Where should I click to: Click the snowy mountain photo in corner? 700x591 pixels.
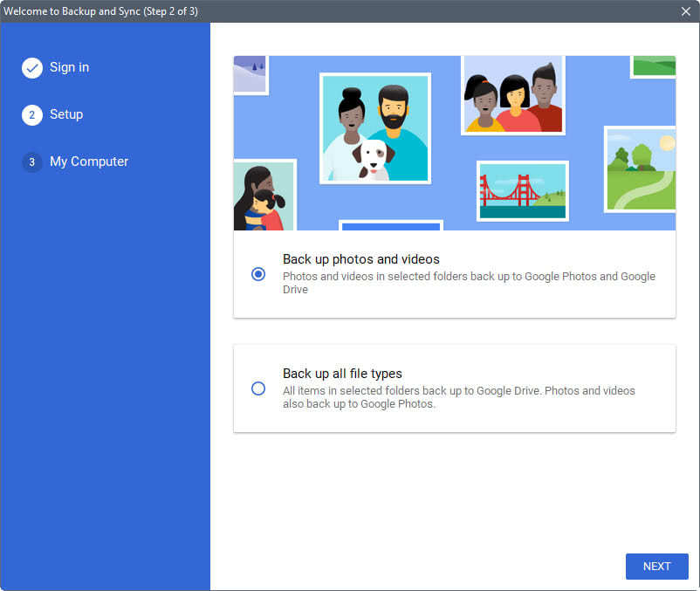(250, 73)
